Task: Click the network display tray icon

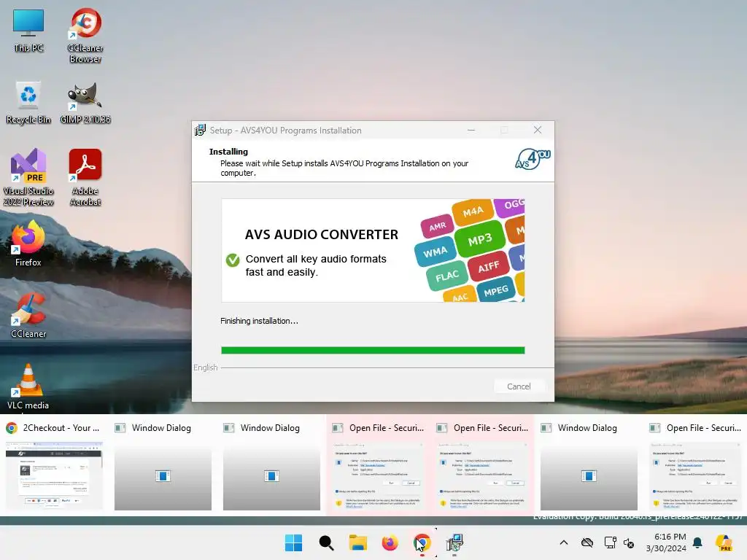Action: click(x=610, y=542)
